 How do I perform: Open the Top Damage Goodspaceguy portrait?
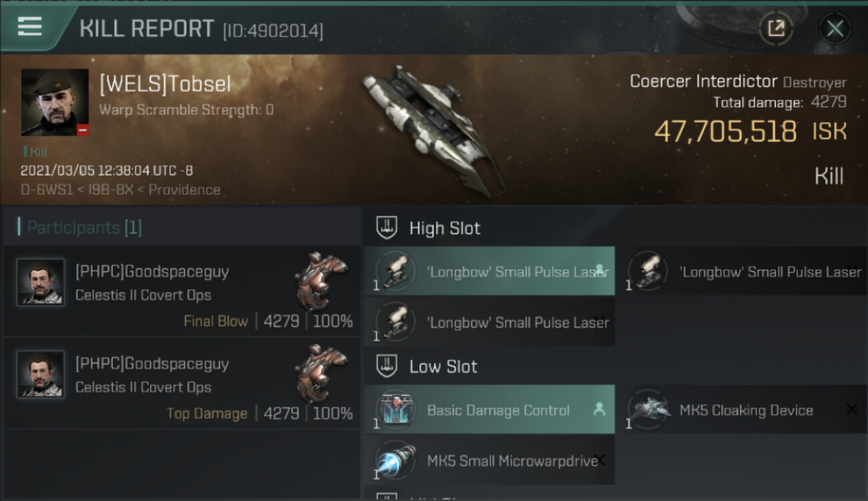[41, 375]
